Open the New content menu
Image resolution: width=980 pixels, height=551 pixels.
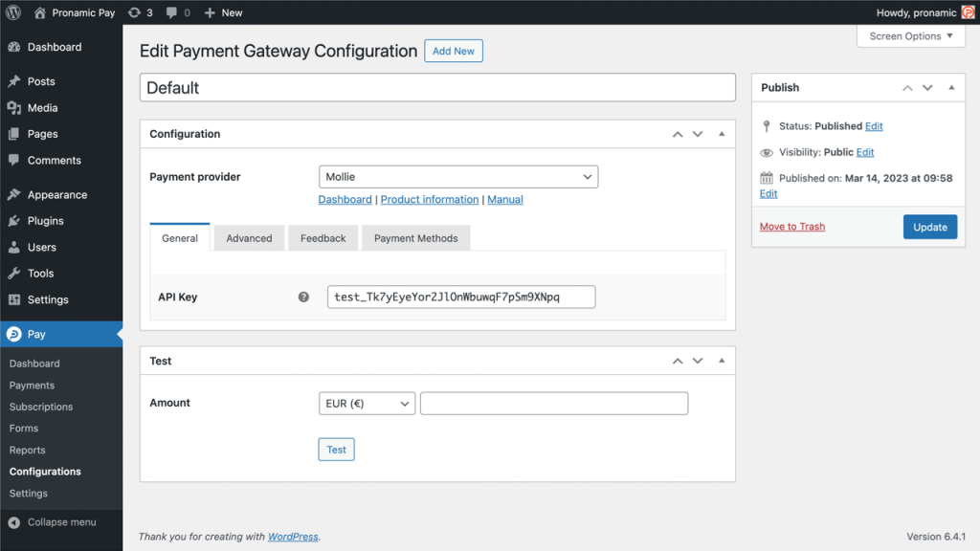click(223, 12)
